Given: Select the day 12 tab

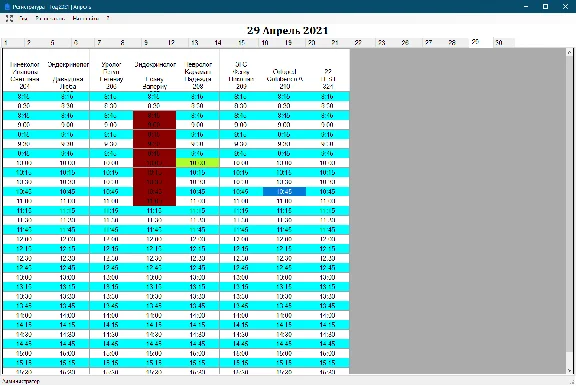Looking at the screenshot, I should tap(176, 43).
